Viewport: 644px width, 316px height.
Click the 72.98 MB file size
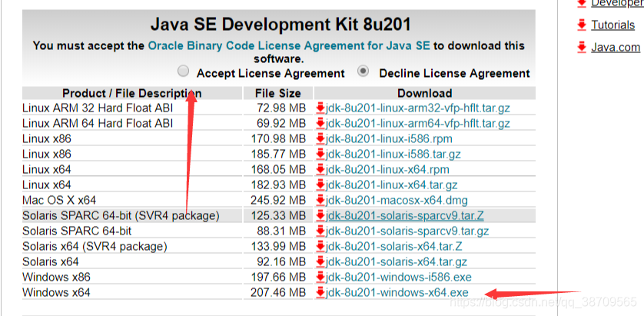282,108
